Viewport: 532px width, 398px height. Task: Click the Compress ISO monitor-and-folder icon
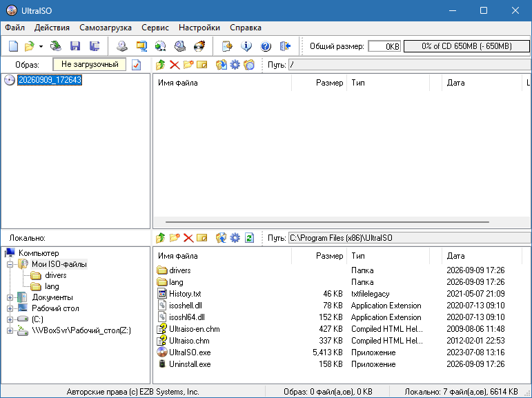tap(141, 46)
